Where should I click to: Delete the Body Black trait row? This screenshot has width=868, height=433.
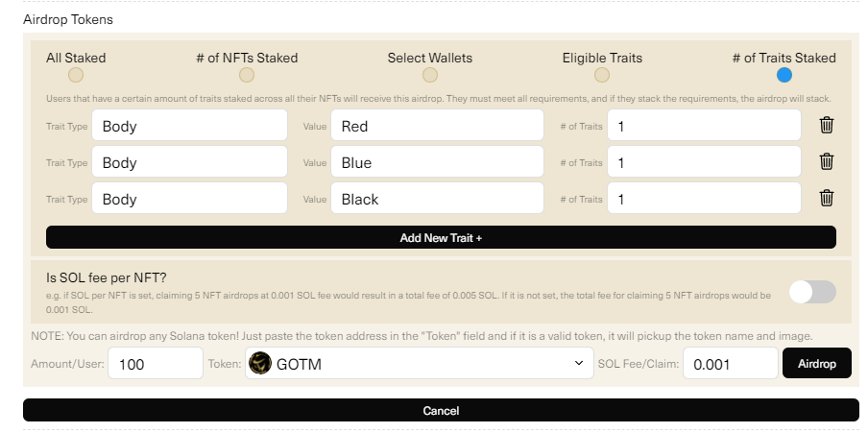click(x=826, y=198)
